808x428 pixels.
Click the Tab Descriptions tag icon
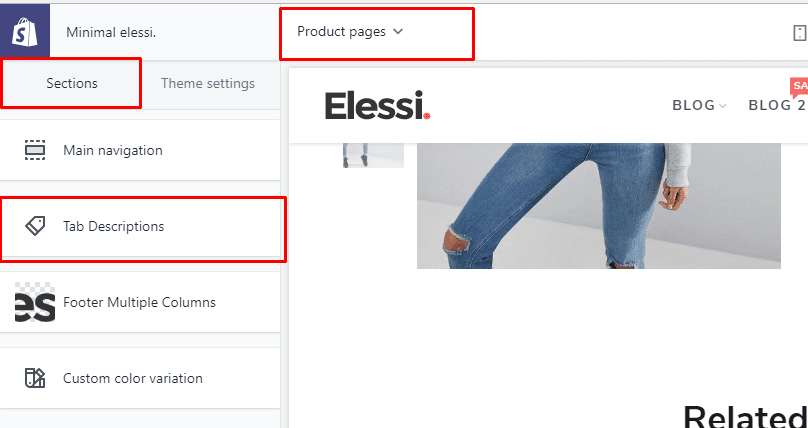35,226
